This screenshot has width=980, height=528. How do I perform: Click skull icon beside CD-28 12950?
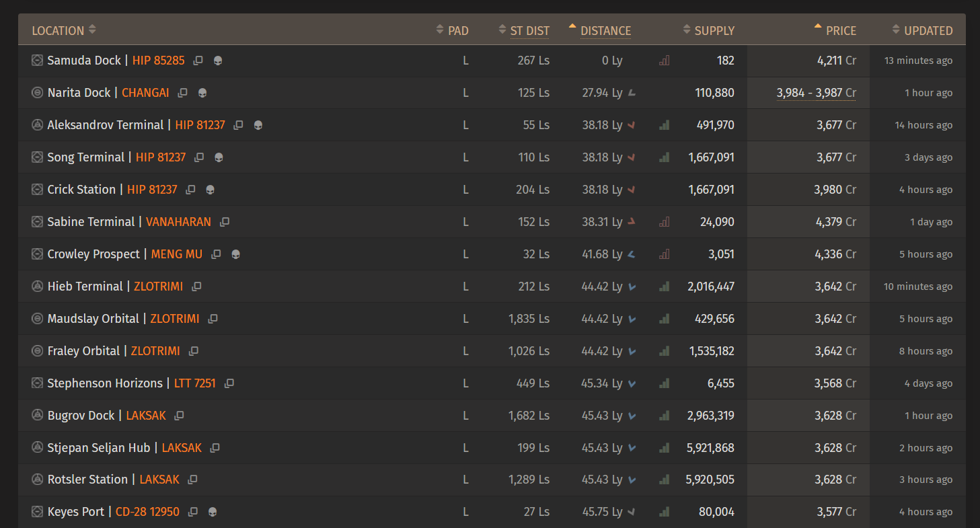coord(213,512)
